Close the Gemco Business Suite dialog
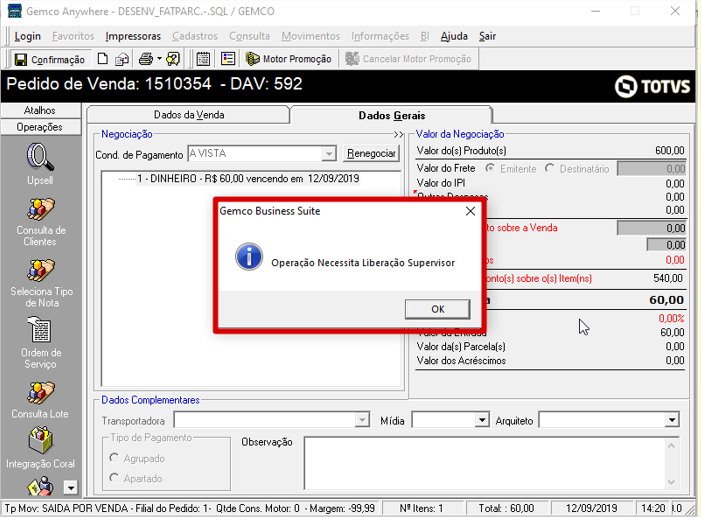 point(470,211)
